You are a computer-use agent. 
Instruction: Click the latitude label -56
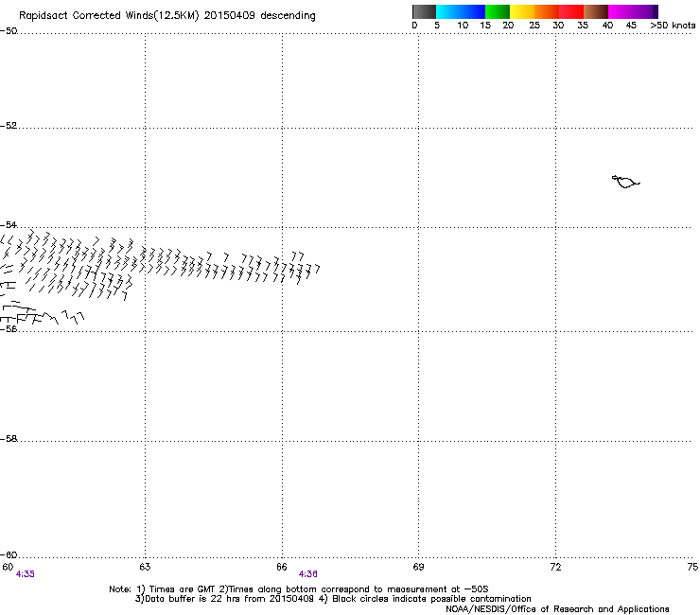pos(9,328)
